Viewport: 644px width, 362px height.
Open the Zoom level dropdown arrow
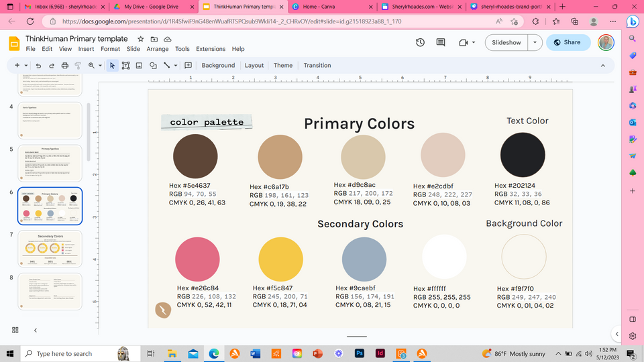pos(100,66)
